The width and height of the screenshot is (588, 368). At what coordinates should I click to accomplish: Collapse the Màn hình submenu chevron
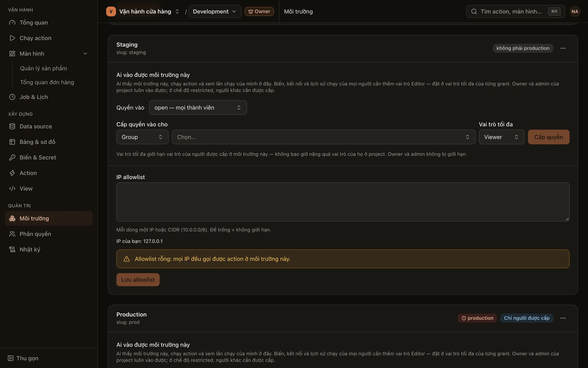(85, 54)
